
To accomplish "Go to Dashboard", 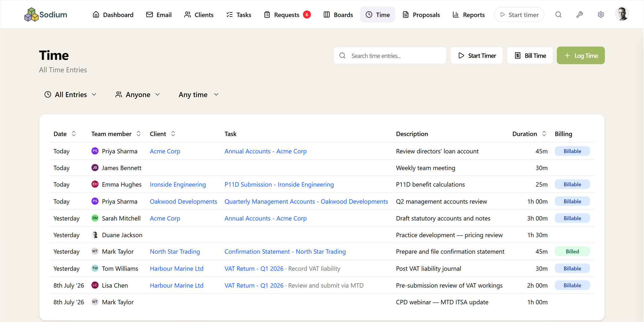I will click(x=113, y=14).
